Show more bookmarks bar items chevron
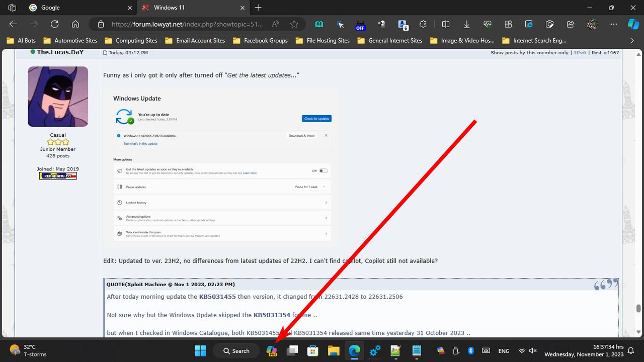Image resolution: width=644 pixels, height=362 pixels. pyautogui.click(x=632, y=41)
